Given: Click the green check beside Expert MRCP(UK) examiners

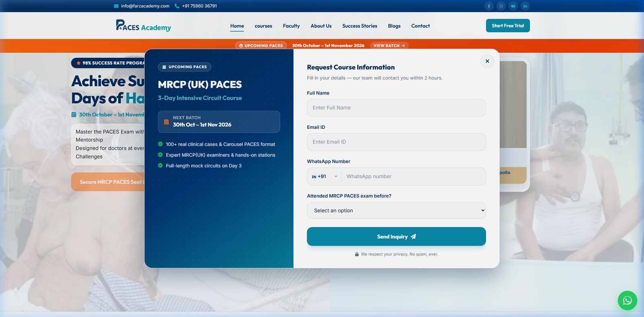Looking at the screenshot, I should pos(161,155).
